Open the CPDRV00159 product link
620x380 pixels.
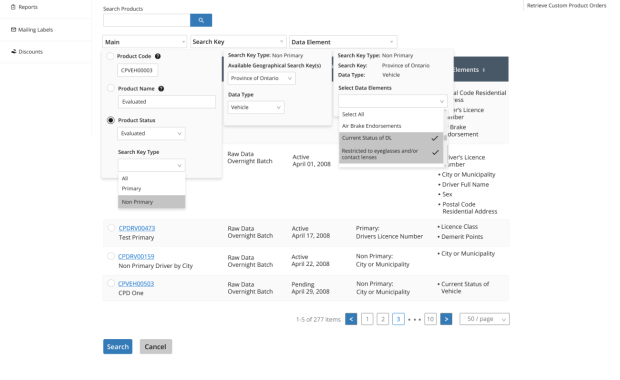[x=136, y=257]
